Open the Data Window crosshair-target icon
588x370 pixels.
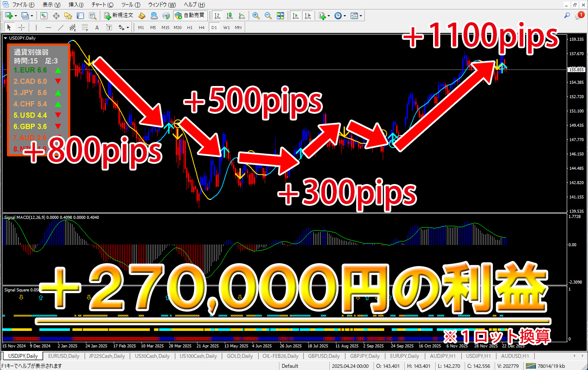click(56, 16)
